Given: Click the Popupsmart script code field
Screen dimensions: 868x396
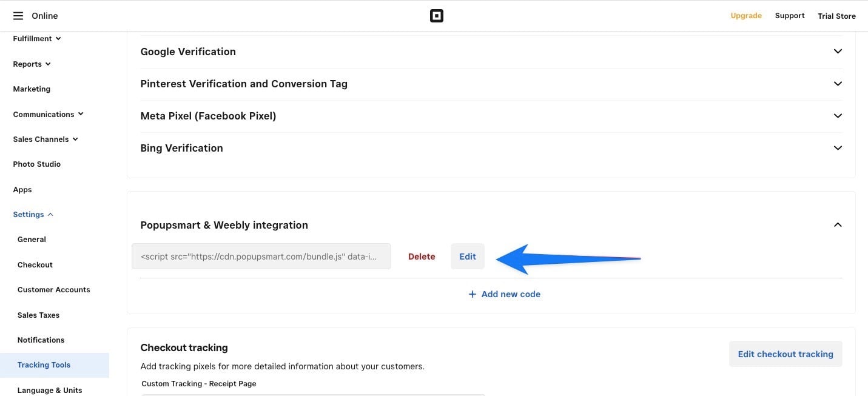Looking at the screenshot, I should [261, 257].
